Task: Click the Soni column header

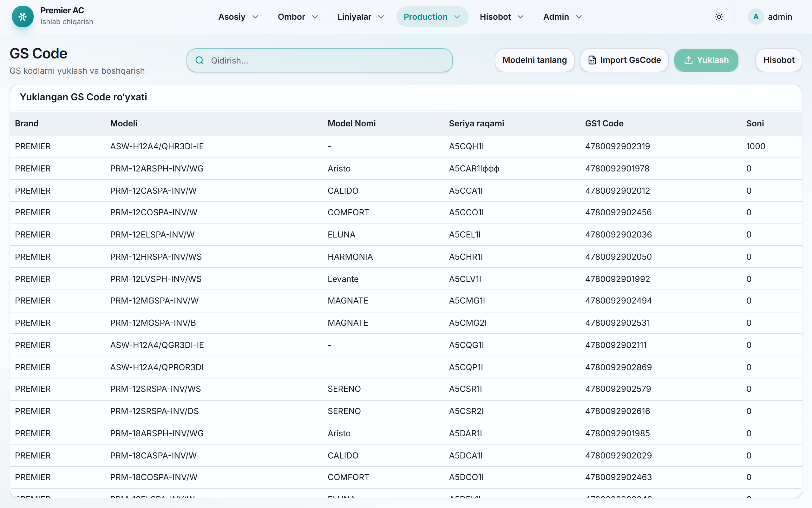Action: 755,123
